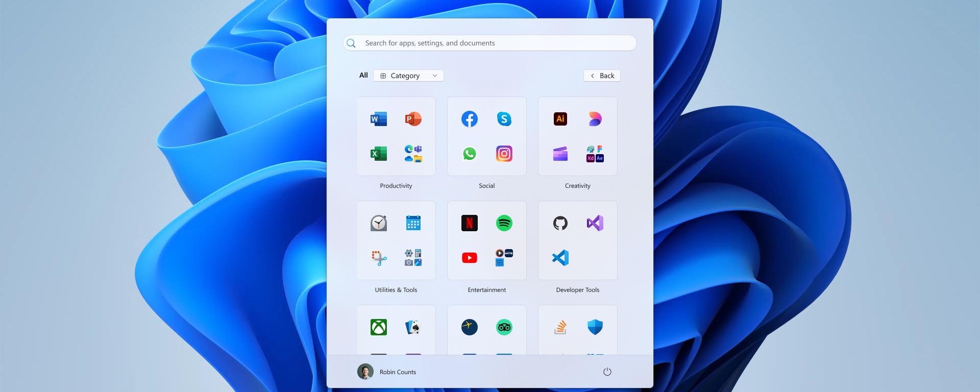The image size is (980, 392).
Task: Select the Entertainment category label
Action: pos(487,290)
